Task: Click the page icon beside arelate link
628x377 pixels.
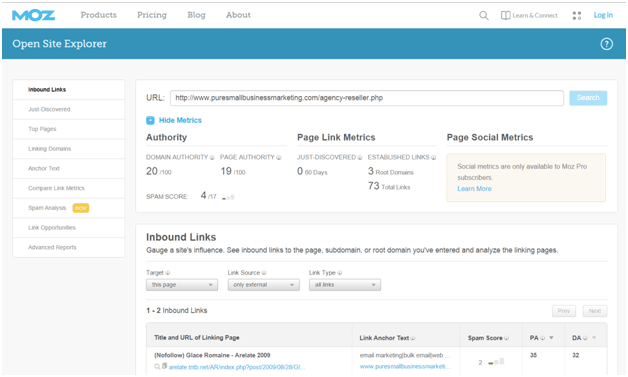Action: coord(164,366)
